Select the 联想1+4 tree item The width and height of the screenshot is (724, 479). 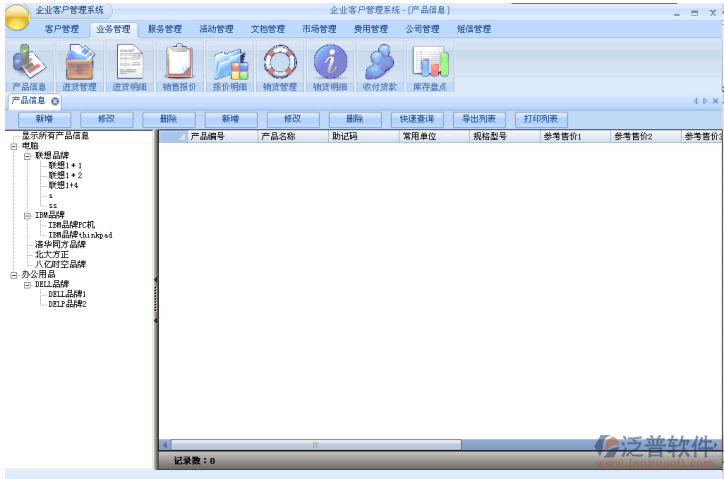(x=63, y=185)
